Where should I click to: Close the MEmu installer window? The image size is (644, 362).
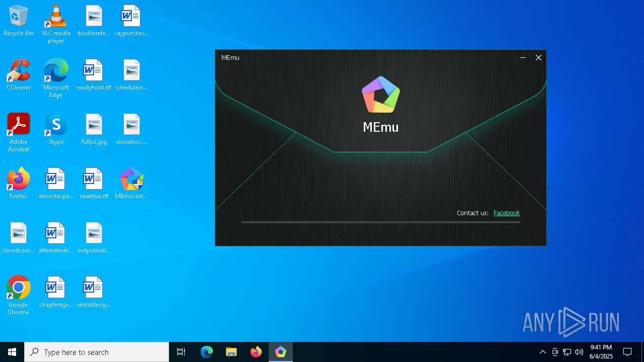[538, 58]
